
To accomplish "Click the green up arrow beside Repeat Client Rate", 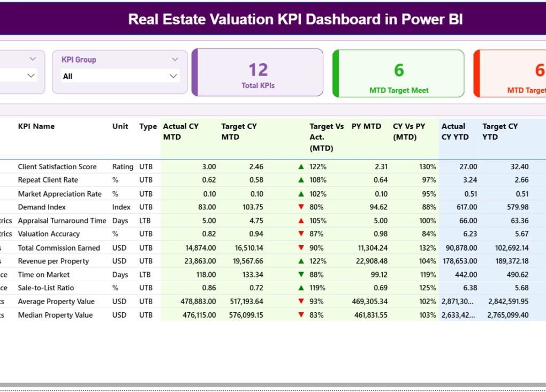I will [300, 180].
